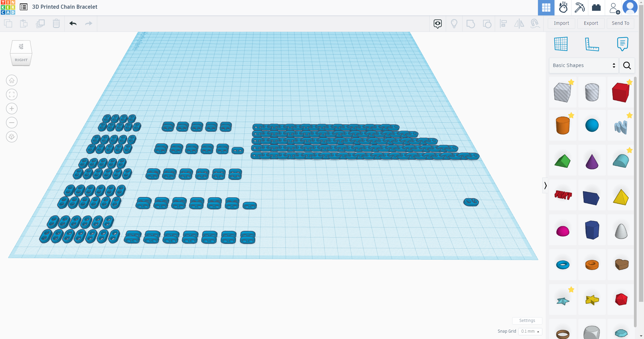
Task: Return to home view
Action: point(12,80)
